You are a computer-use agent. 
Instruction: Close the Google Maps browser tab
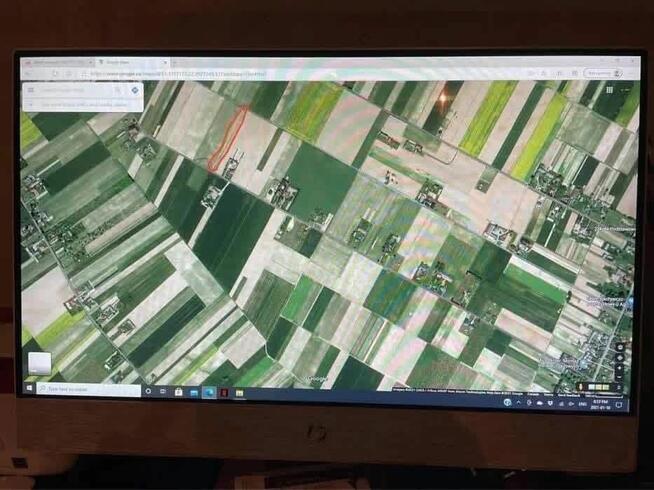pyautogui.click(x=165, y=62)
